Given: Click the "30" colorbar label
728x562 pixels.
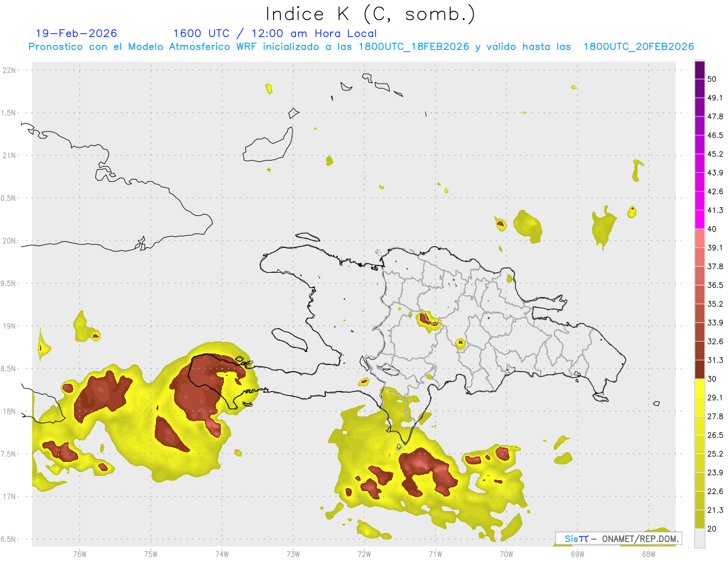Looking at the screenshot, I should click(712, 379).
